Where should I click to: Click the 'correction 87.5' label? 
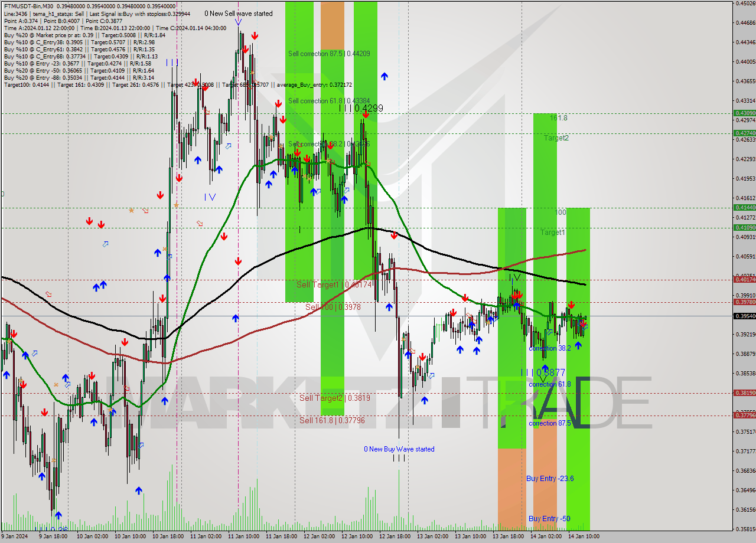tap(550, 423)
